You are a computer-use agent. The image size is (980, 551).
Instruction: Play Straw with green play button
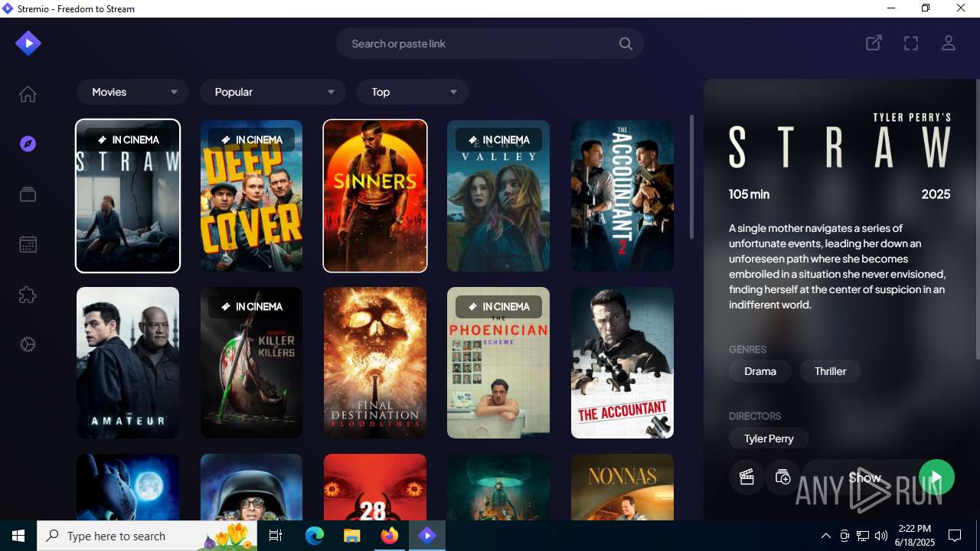coord(936,478)
